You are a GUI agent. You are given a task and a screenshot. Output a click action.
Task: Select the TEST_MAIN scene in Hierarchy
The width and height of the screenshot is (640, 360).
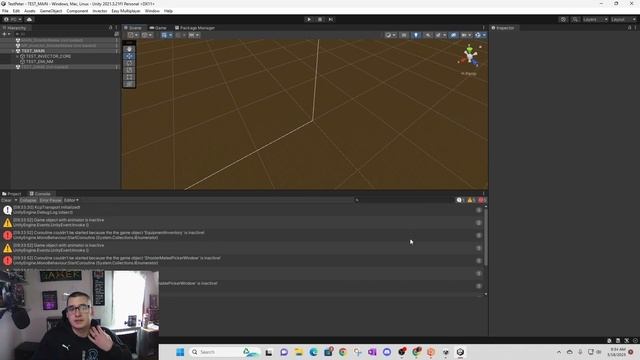(33, 51)
